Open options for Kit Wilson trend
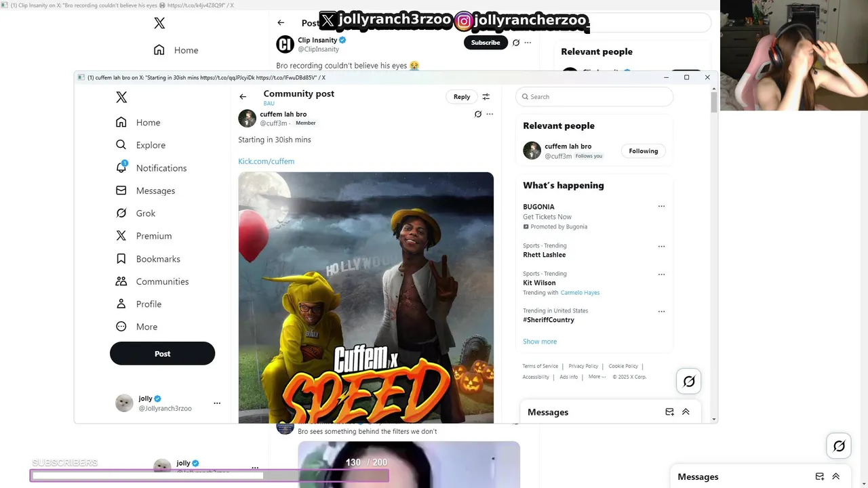Screen dimensions: 868x488 click(x=661, y=274)
